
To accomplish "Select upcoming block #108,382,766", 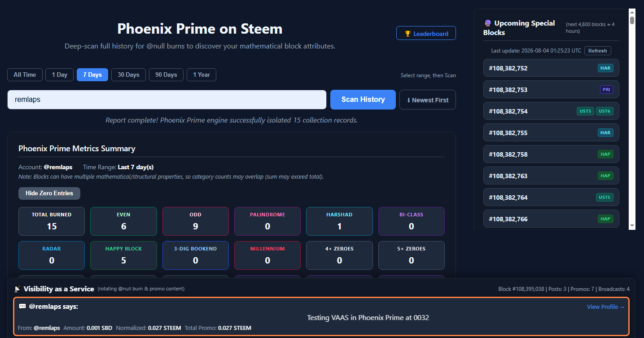I will click(551, 219).
